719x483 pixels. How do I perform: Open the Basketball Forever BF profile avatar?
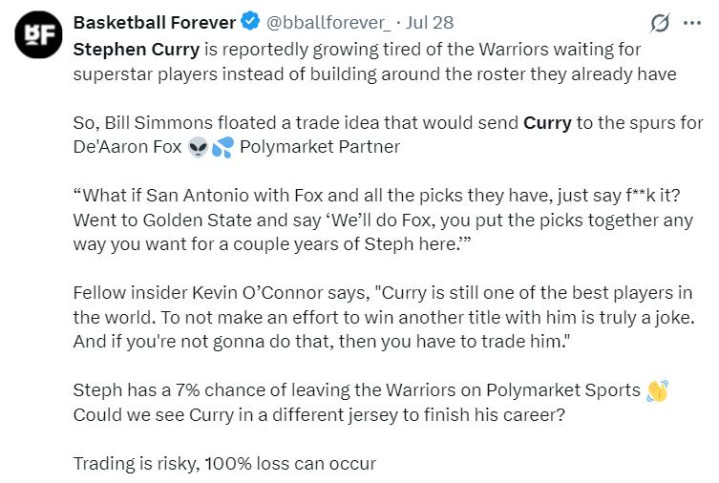pos(39,34)
